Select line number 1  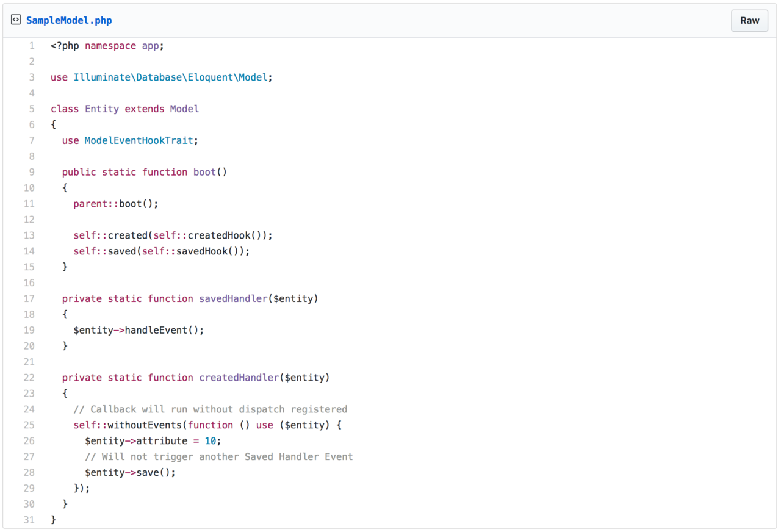click(32, 46)
